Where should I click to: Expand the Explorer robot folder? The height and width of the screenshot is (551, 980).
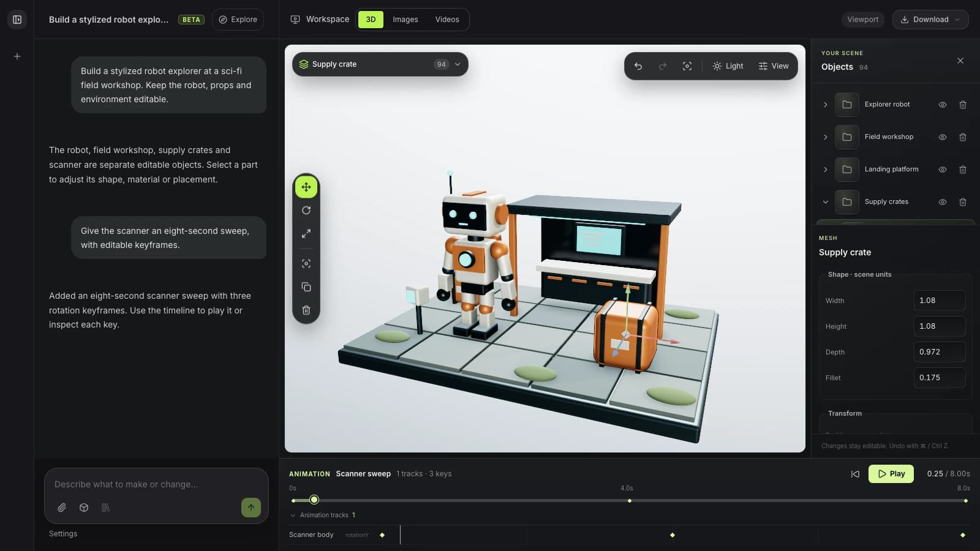point(826,105)
